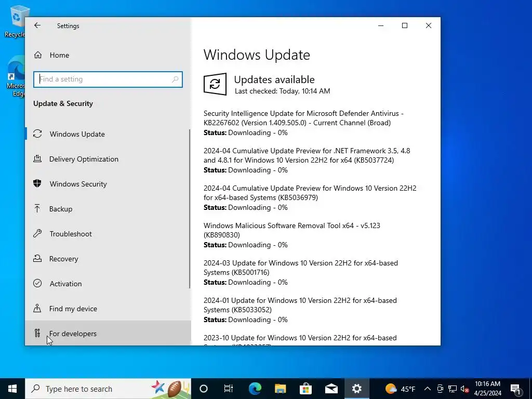Close the Settings window
532x399 pixels.
429,25
